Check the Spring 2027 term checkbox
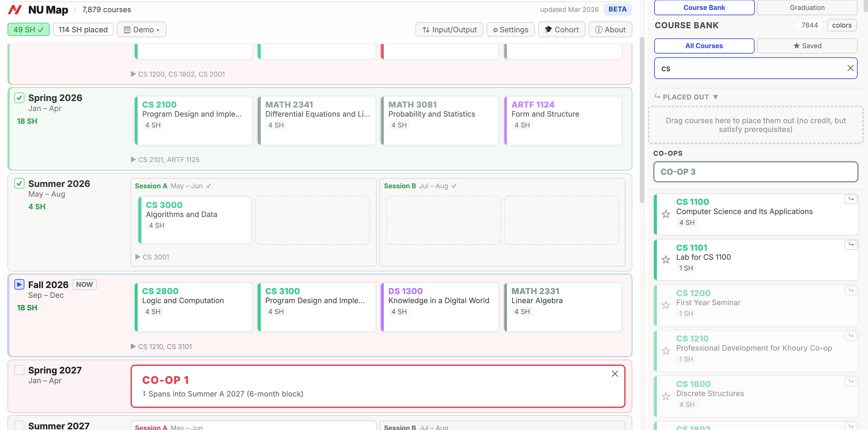868x430 pixels. tap(19, 370)
